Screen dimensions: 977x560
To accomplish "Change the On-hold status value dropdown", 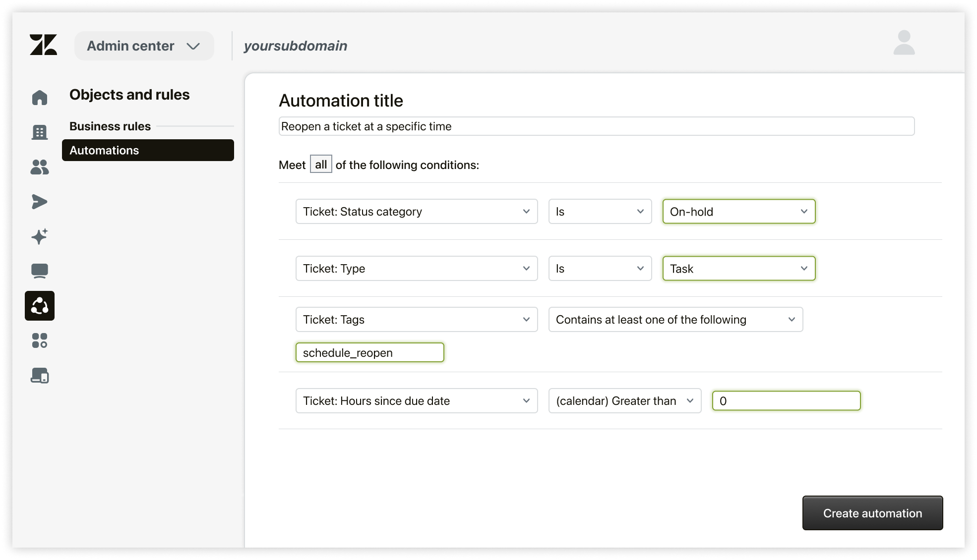I will (738, 212).
